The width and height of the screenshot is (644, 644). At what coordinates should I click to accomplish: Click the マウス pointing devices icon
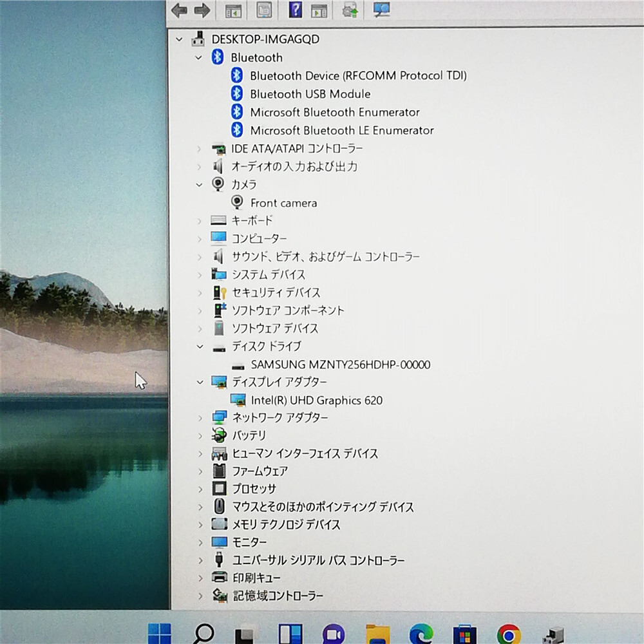point(220,506)
